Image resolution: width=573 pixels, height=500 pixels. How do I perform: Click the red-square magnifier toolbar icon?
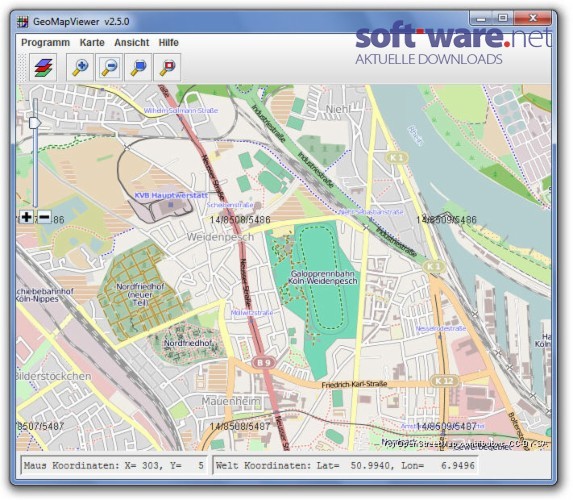tap(167, 67)
